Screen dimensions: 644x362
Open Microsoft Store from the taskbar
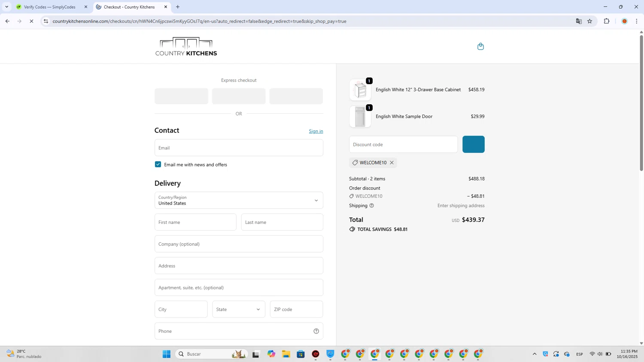301,354
